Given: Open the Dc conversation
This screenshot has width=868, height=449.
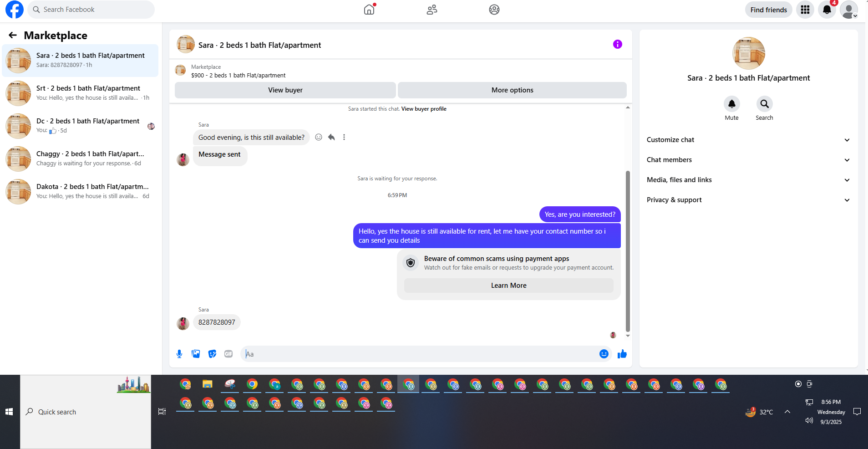Looking at the screenshot, I should (x=81, y=126).
